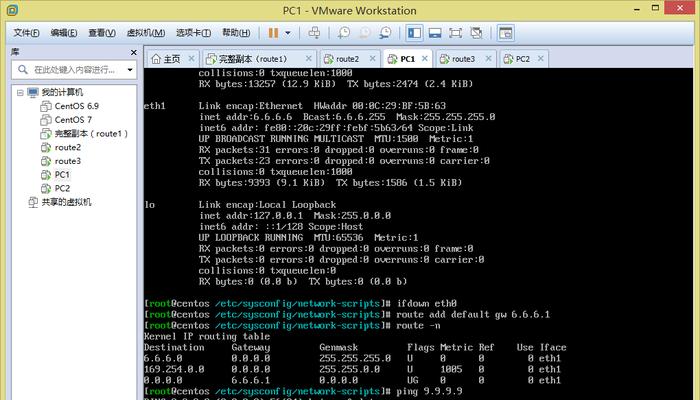700x400 pixels.
Task: Revert the virtual machine to snapshot icon
Action: [365, 33]
